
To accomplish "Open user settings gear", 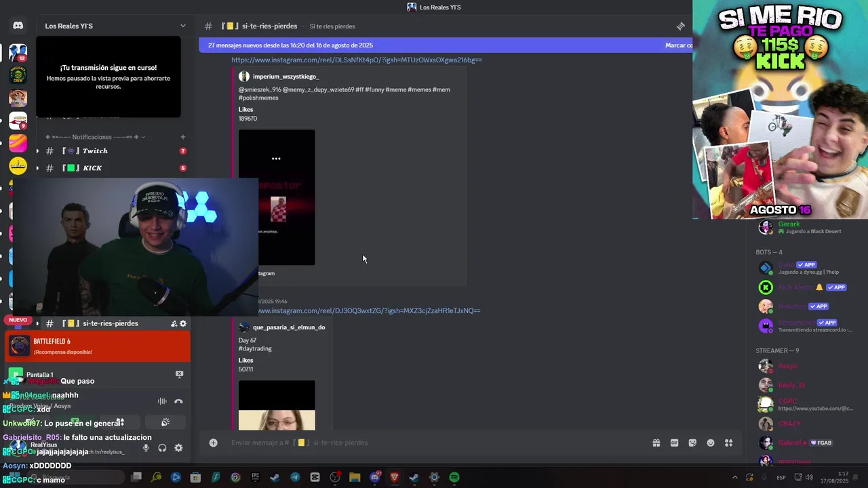I will tap(178, 448).
